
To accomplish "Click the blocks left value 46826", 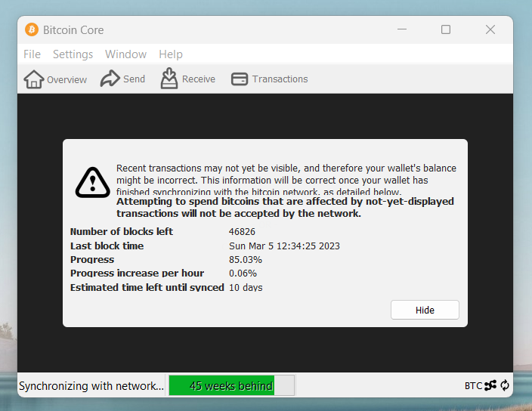I will [242, 232].
